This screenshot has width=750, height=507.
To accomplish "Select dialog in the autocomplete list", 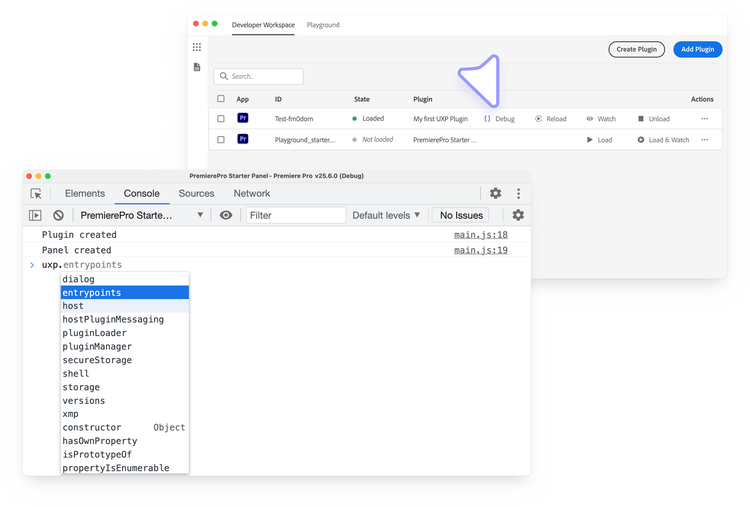I will (125, 279).
